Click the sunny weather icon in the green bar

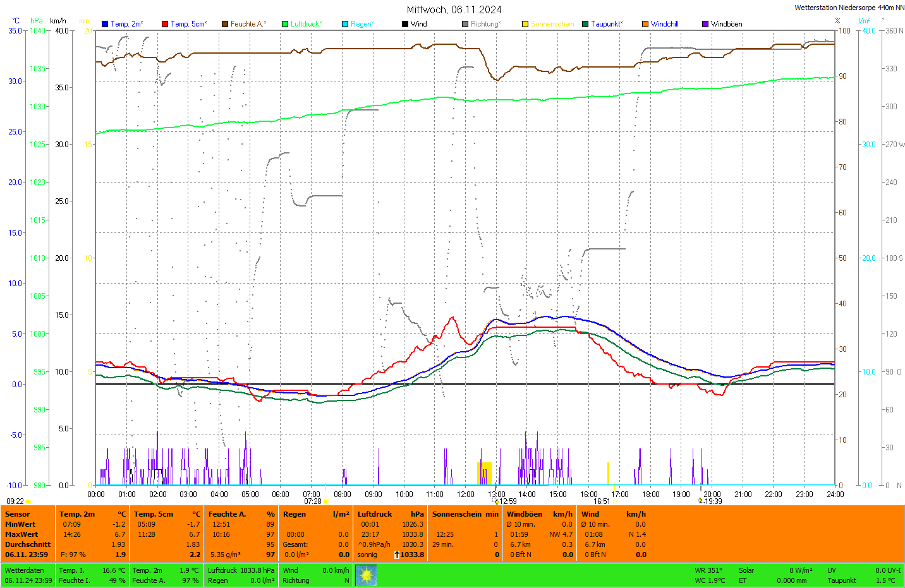click(x=366, y=575)
